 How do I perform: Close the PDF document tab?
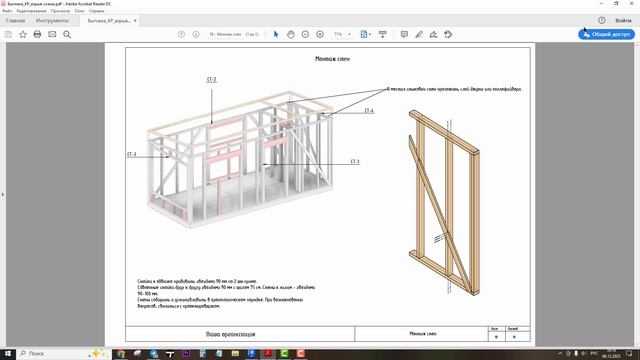[135, 20]
